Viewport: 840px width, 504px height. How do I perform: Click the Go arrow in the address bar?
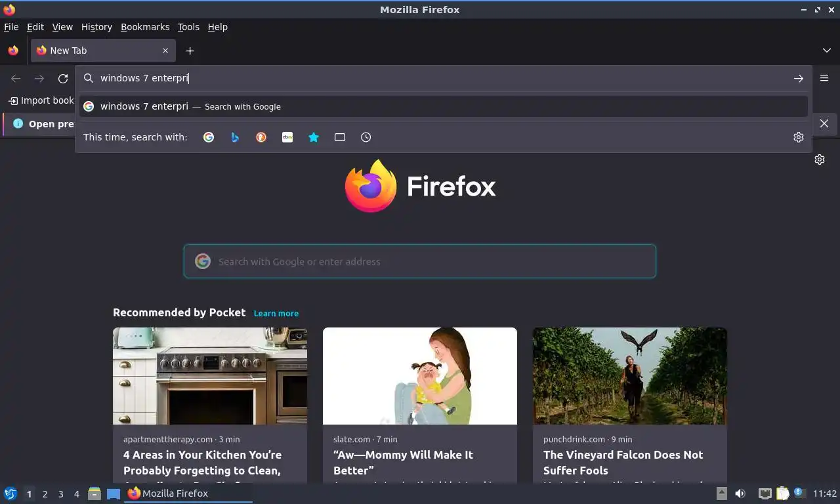799,78
